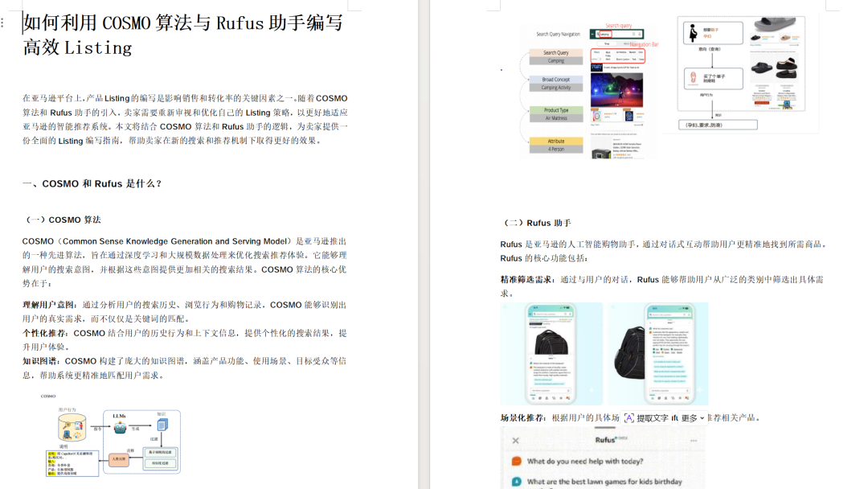Select the right backpack phone screenshot image
Viewport: 868px width, 489px height.
[x=658, y=354]
